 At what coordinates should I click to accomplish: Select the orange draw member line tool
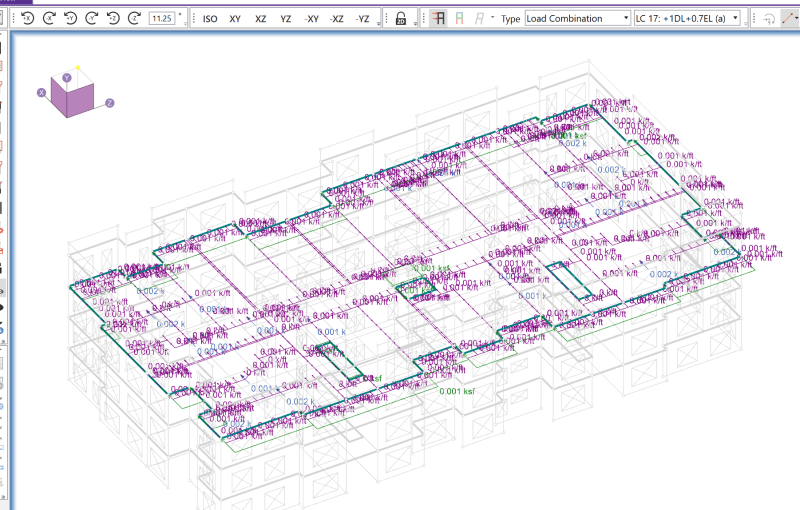click(x=788, y=18)
